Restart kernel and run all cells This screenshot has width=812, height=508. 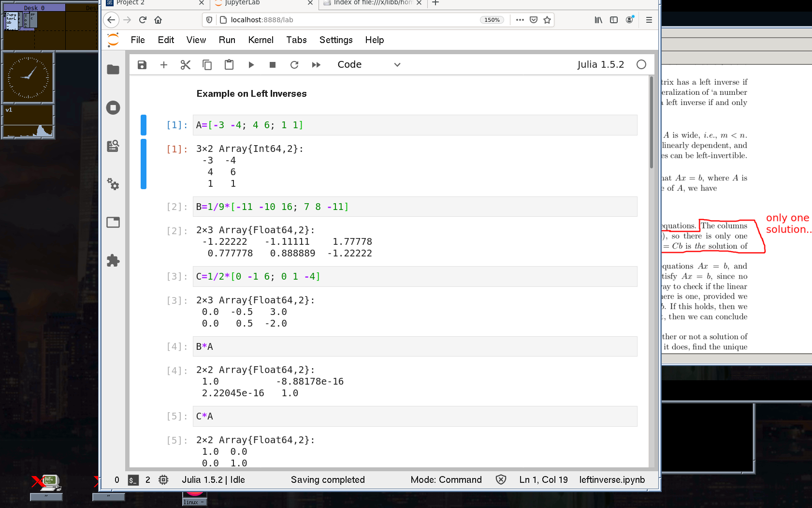coord(316,65)
